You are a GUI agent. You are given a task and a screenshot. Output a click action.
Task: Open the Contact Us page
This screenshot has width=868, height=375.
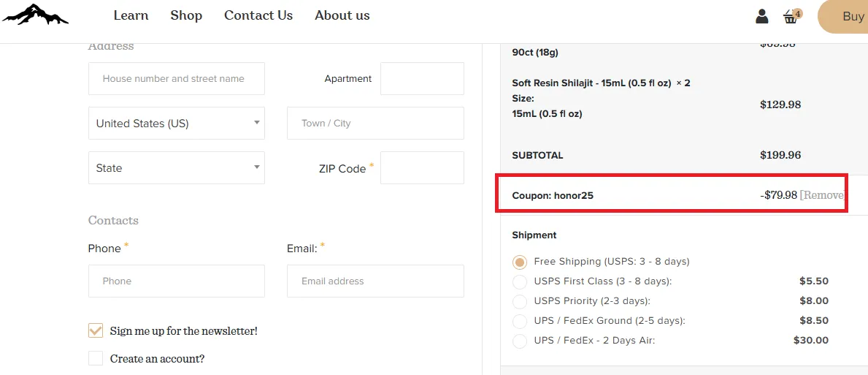click(258, 15)
